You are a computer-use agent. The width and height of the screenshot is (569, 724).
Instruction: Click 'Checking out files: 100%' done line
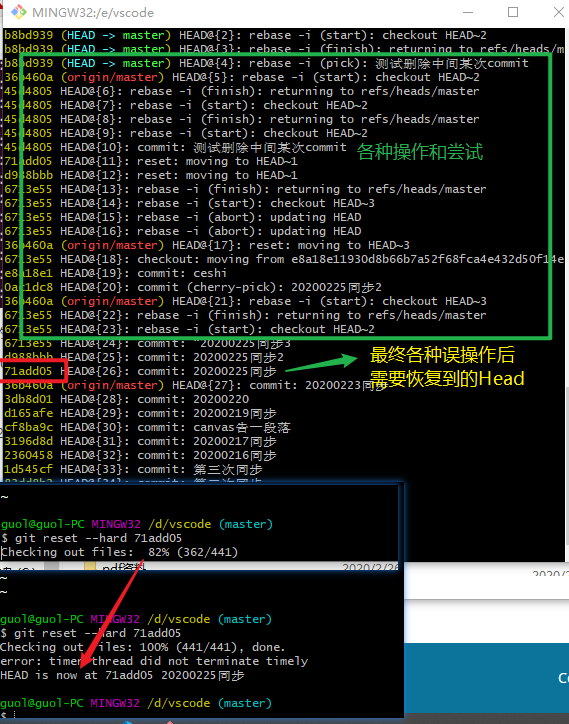pos(143,647)
